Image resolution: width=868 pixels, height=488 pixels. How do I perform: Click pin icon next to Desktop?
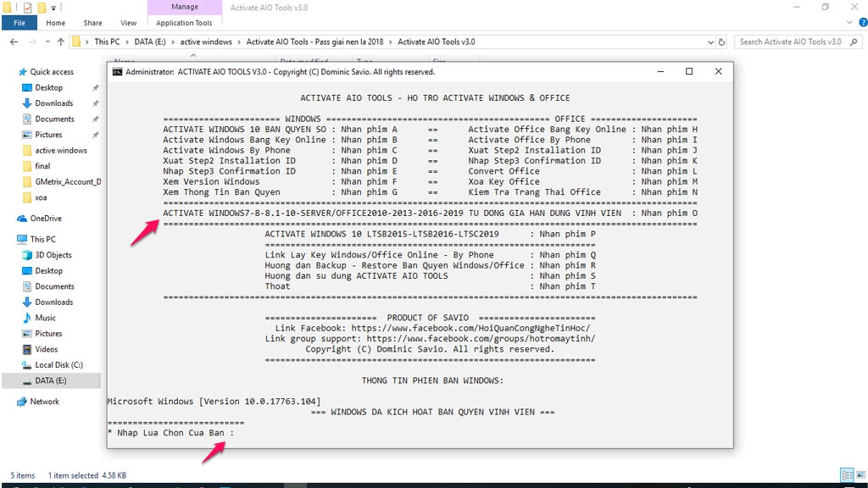click(x=95, y=88)
